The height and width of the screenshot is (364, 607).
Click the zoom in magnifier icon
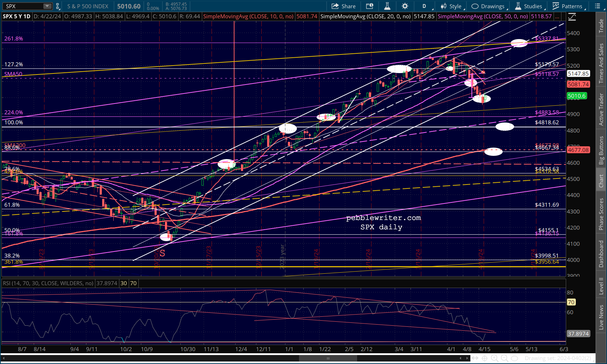(x=494, y=358)
